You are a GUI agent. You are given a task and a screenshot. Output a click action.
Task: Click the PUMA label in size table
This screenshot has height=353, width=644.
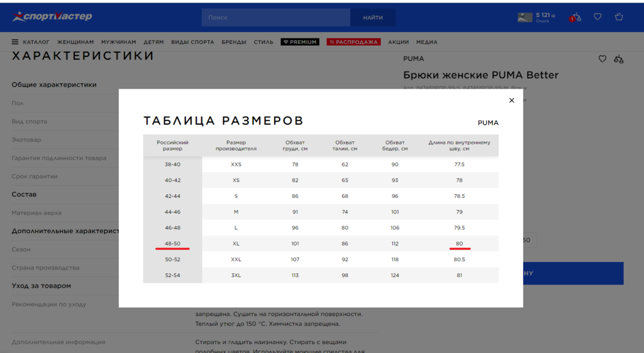pyautogui.click(x=488, y=122)
